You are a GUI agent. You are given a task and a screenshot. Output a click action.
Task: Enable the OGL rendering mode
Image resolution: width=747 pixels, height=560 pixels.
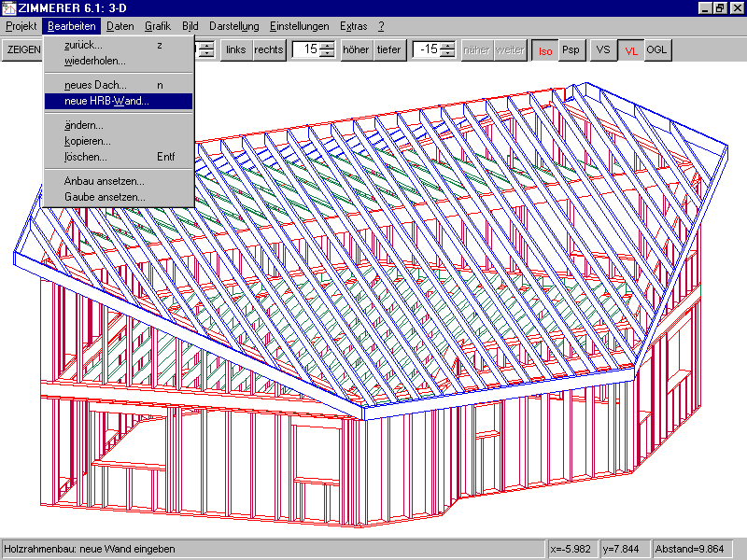657,49
